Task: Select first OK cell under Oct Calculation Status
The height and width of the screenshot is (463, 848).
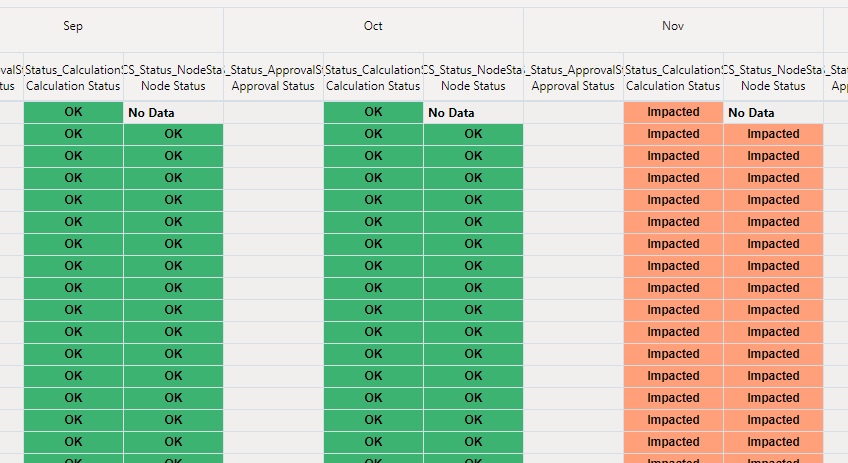Action: pyautogui.click(x=373, y=113)
